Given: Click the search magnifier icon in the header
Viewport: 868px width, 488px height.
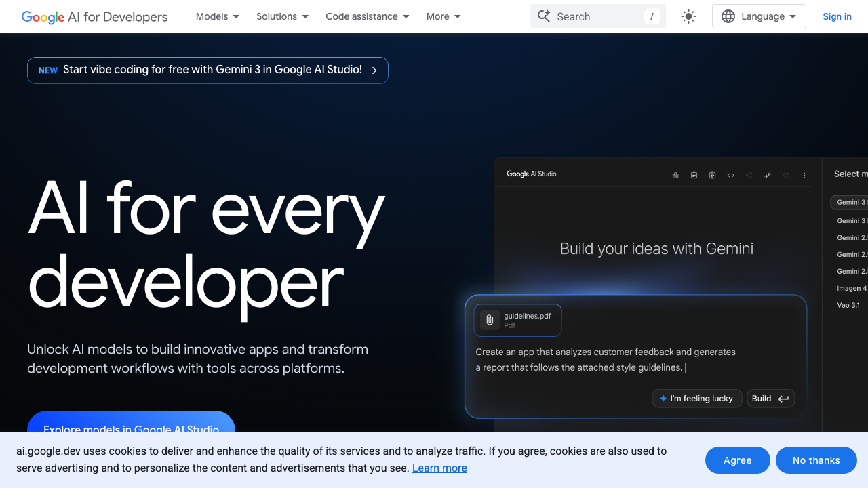Looking at the screenshot, I should click(x=544, y=16).
